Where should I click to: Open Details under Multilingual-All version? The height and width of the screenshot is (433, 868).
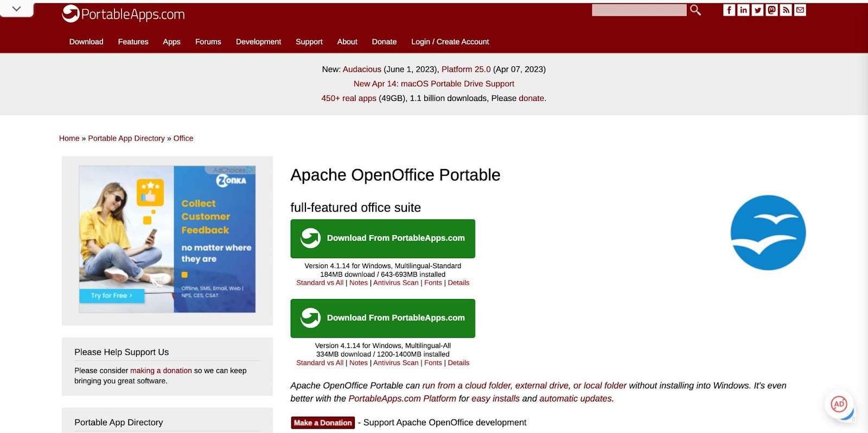[x=458, y=363]
